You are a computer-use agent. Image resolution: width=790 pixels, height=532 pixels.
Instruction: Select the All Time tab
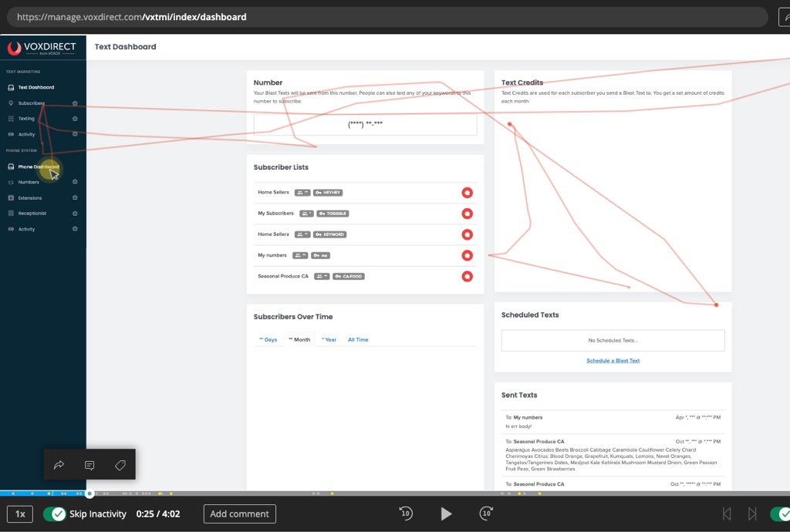pyautogui.click(x=358, y=339)
